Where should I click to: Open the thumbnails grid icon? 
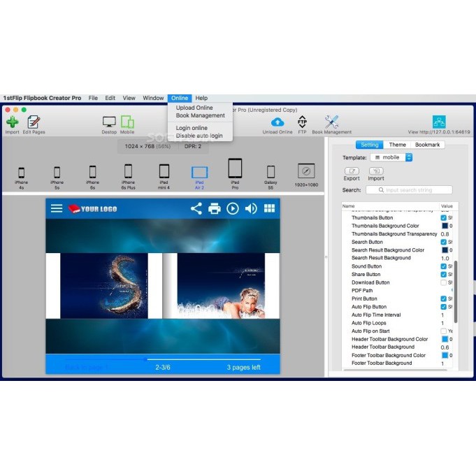click(x=269, y=208)
